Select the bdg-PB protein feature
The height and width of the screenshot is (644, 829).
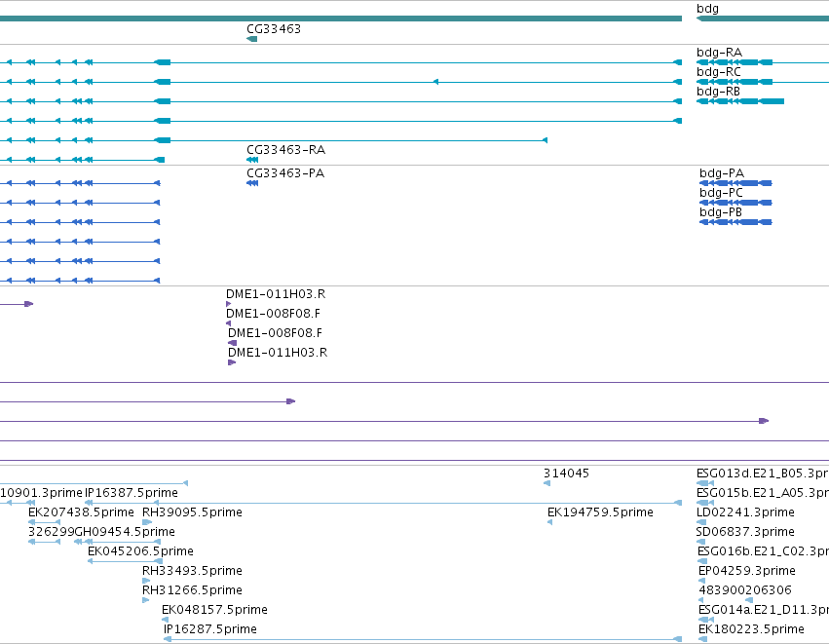pyautogui.click(x=735, y=222)
